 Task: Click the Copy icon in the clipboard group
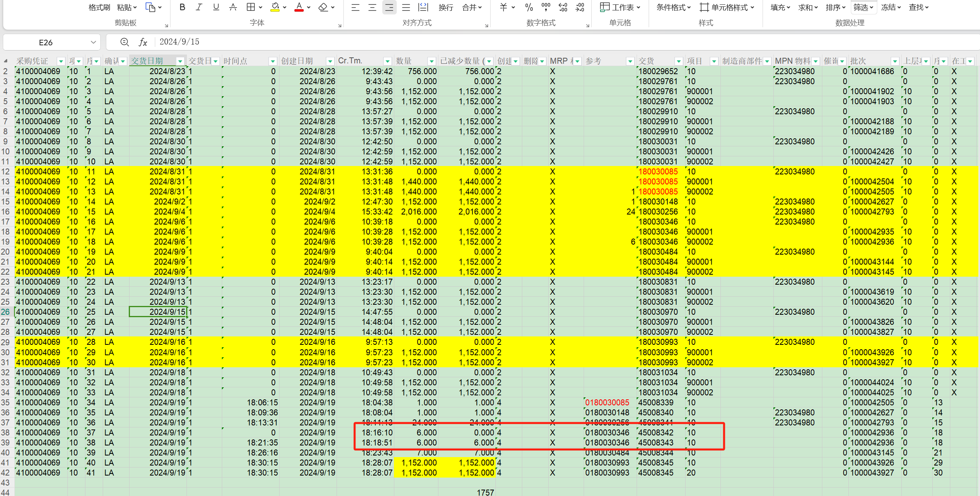pyautogui.click(x=150, y=7)
